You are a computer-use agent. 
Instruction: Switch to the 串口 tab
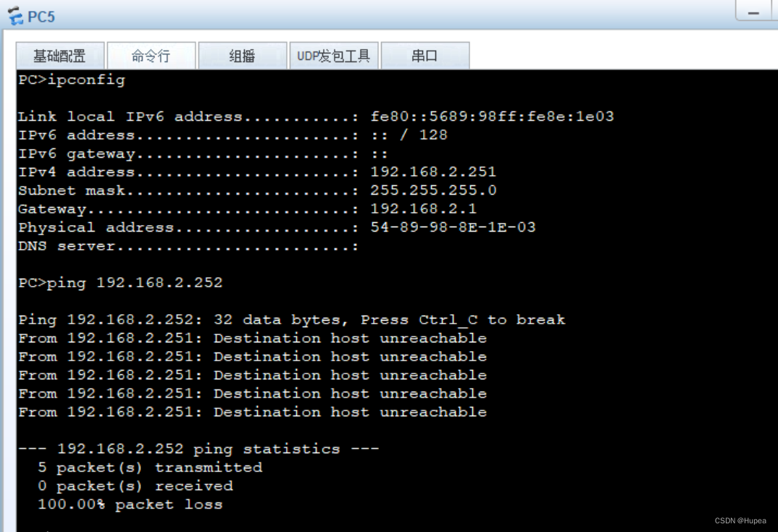tap(424, 56)
